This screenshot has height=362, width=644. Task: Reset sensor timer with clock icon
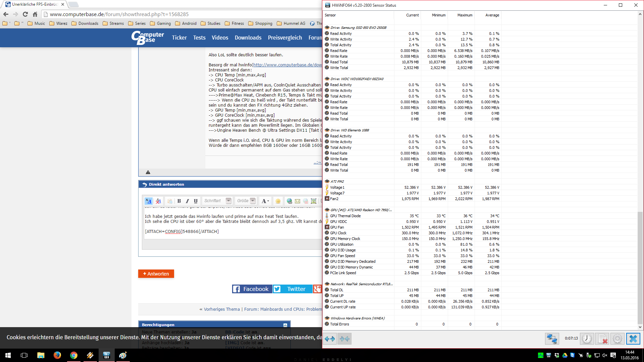click(x=587, y=339)
